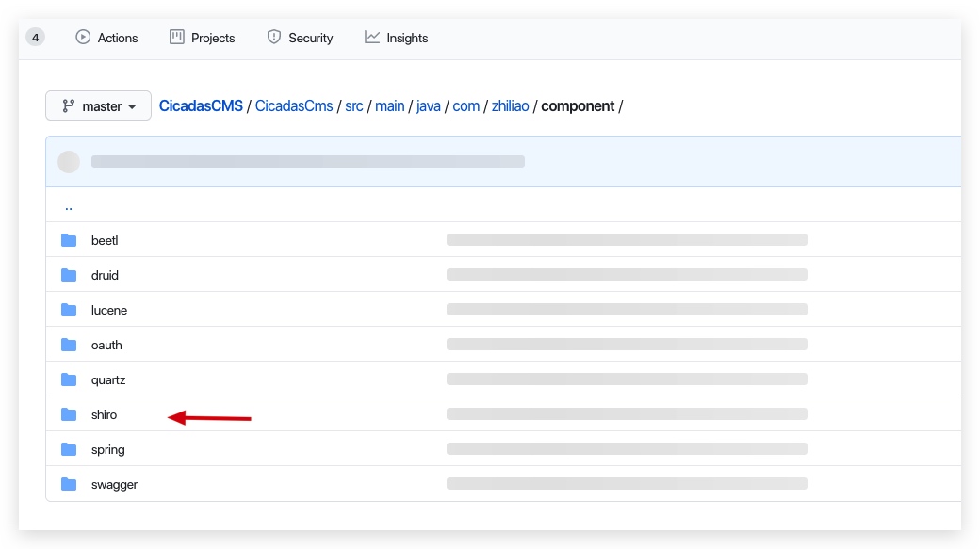Open the spring folder
980x549 pixels.
[x=107, y=450]
